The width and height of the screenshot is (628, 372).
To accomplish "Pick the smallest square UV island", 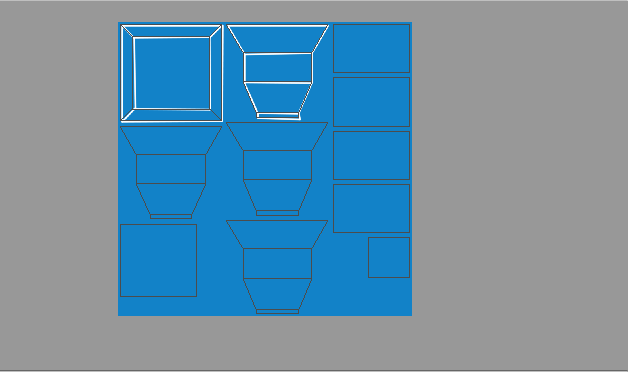I will (389, 257).
